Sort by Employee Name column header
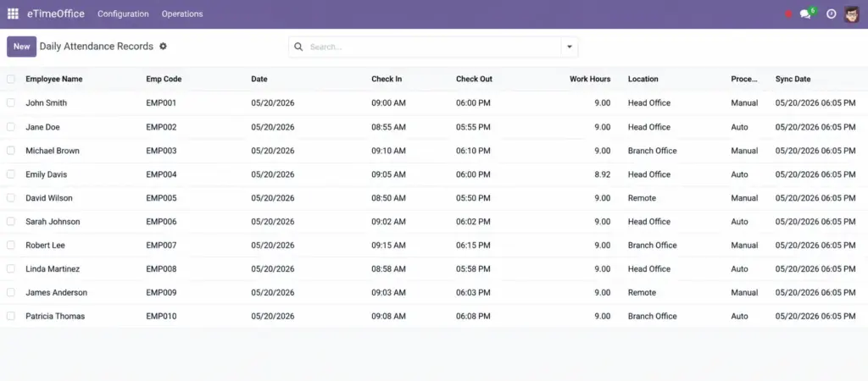868x381 pixels. [53, 79]
